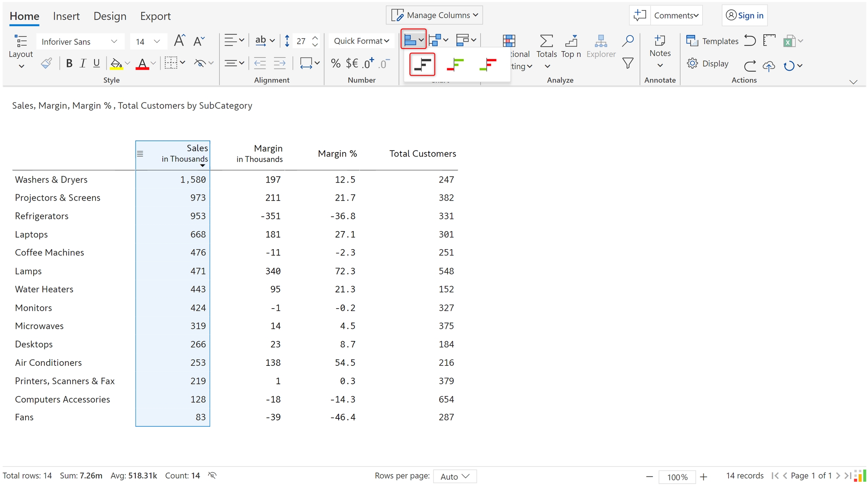Open the Export tab
The width and height of the screenshot is (868, 487).
click(155, 16)
